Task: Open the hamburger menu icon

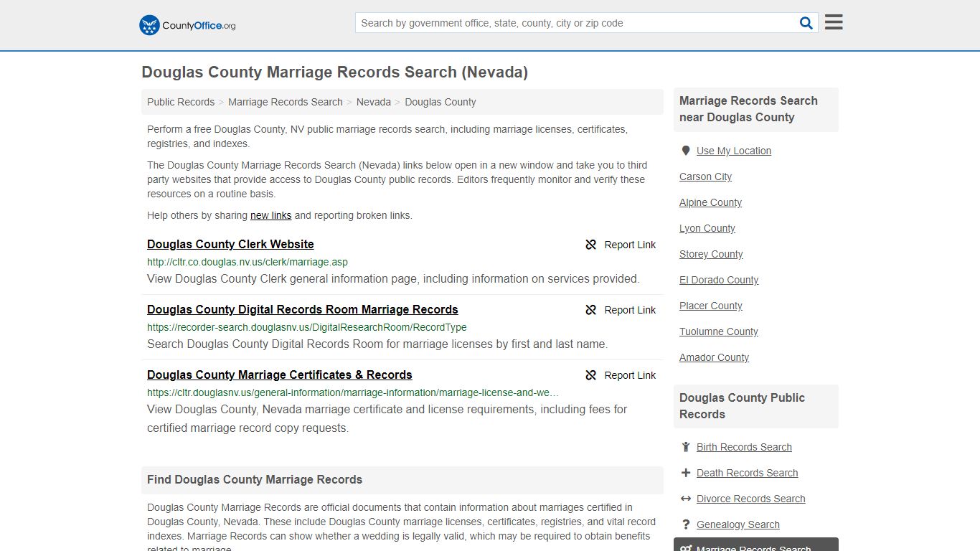Action: click(834, 22)
